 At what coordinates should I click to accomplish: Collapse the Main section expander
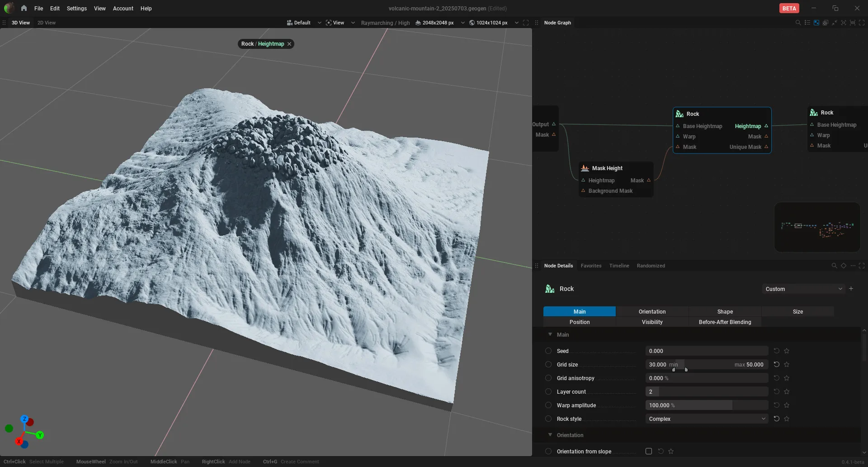point(550,334)
